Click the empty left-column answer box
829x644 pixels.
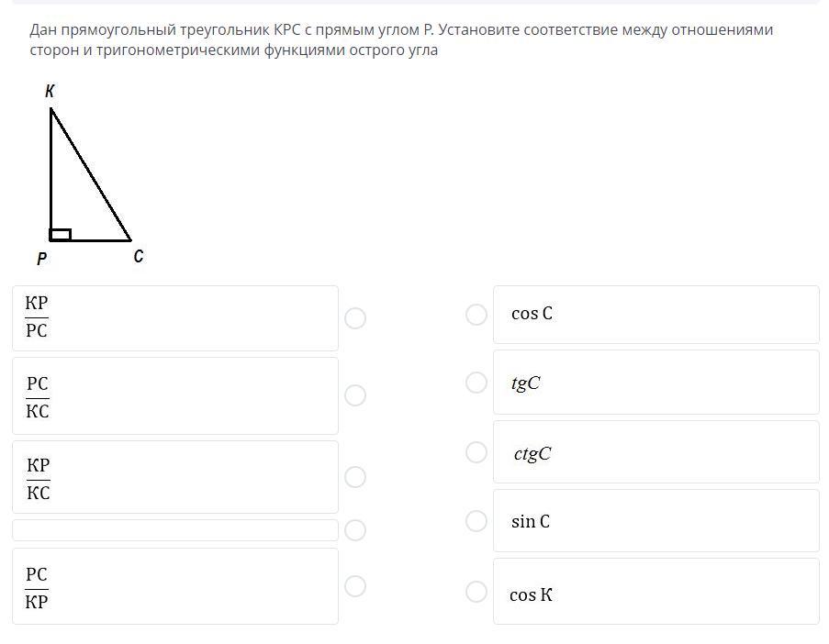(x=175, y=530)
